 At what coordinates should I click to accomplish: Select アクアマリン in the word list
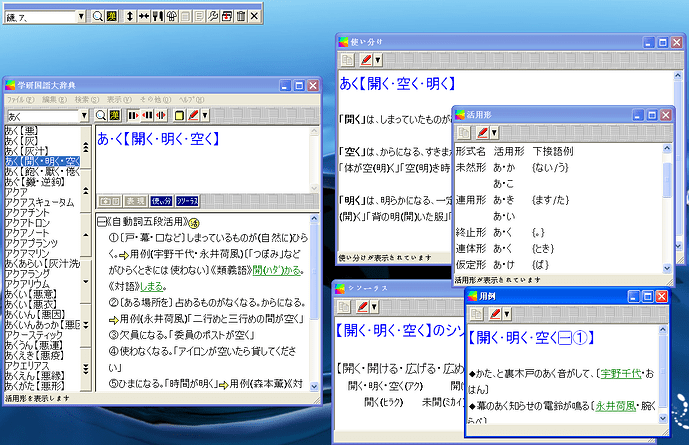27,253
